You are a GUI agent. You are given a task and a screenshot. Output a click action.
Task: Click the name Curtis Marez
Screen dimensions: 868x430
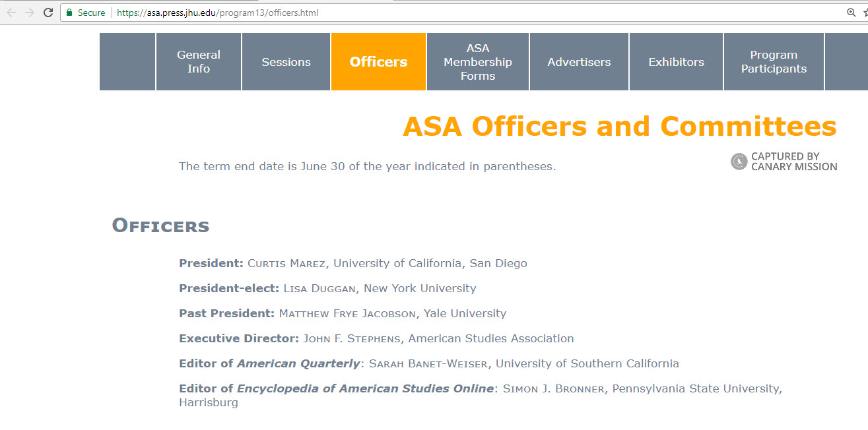coord(286,264)
